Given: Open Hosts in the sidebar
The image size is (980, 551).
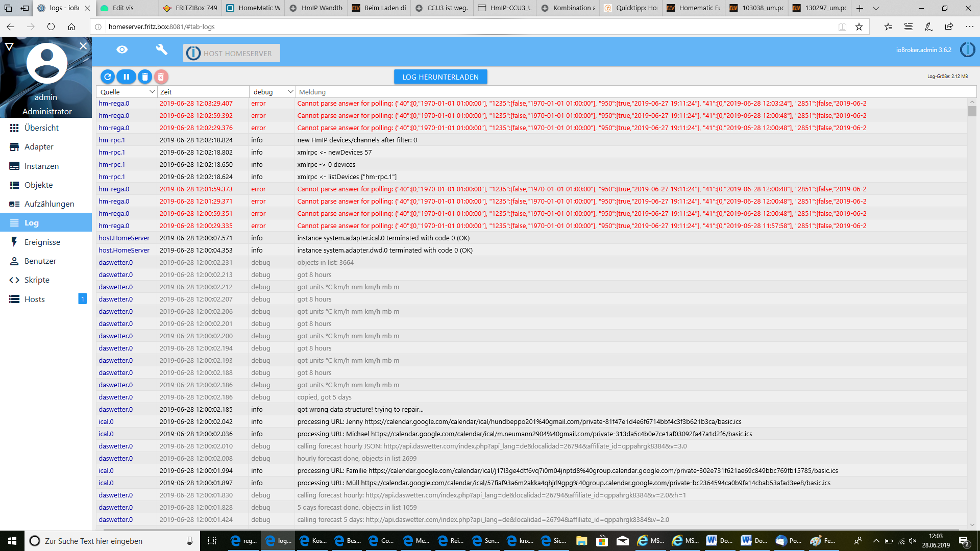Looking at the screenshot, I should [35, 299].
